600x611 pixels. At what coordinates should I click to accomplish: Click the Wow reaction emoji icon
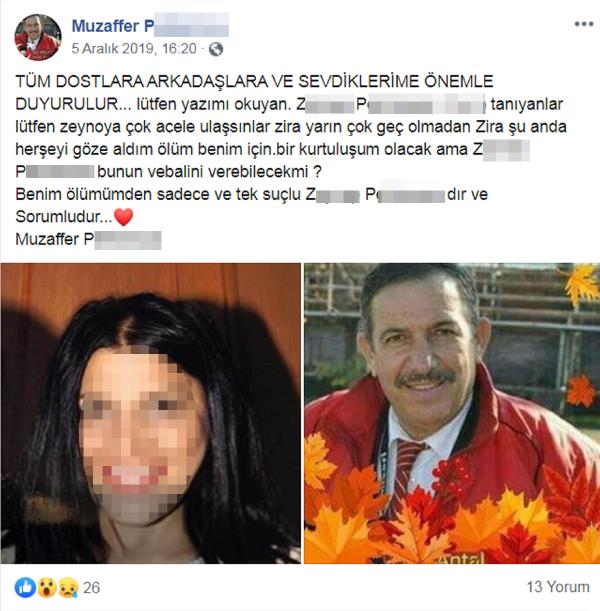pos(47,588)
